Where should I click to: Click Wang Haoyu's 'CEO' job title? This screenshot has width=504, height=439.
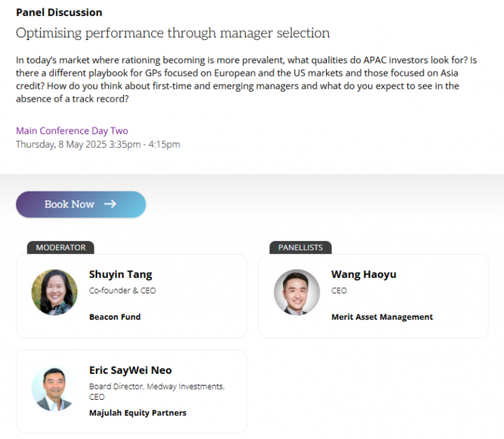pos(339,291)
